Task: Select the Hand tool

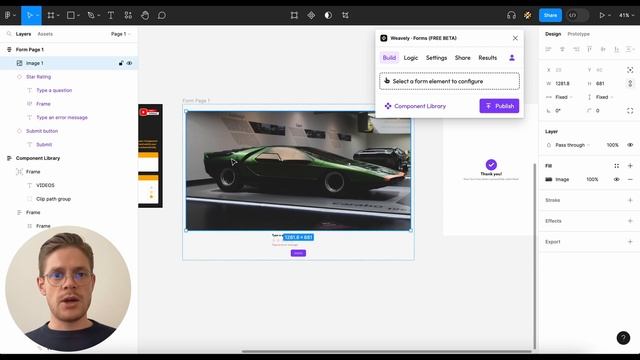Action: tap(145, 16)
